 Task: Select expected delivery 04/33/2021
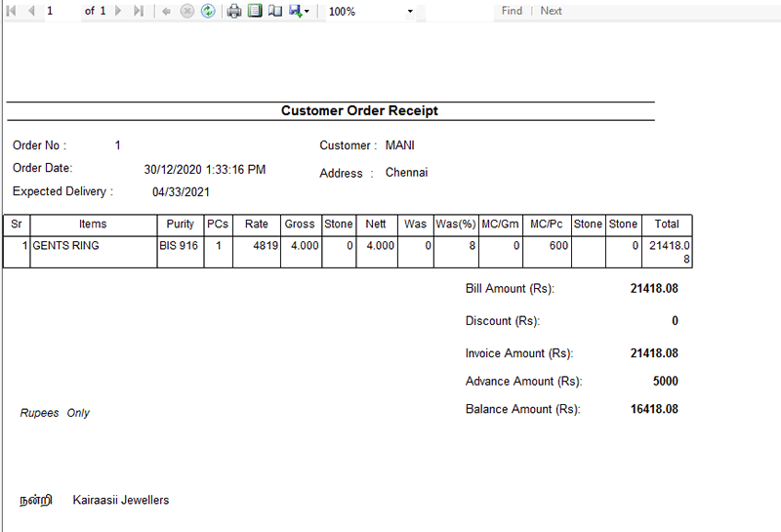click(181, 192)
